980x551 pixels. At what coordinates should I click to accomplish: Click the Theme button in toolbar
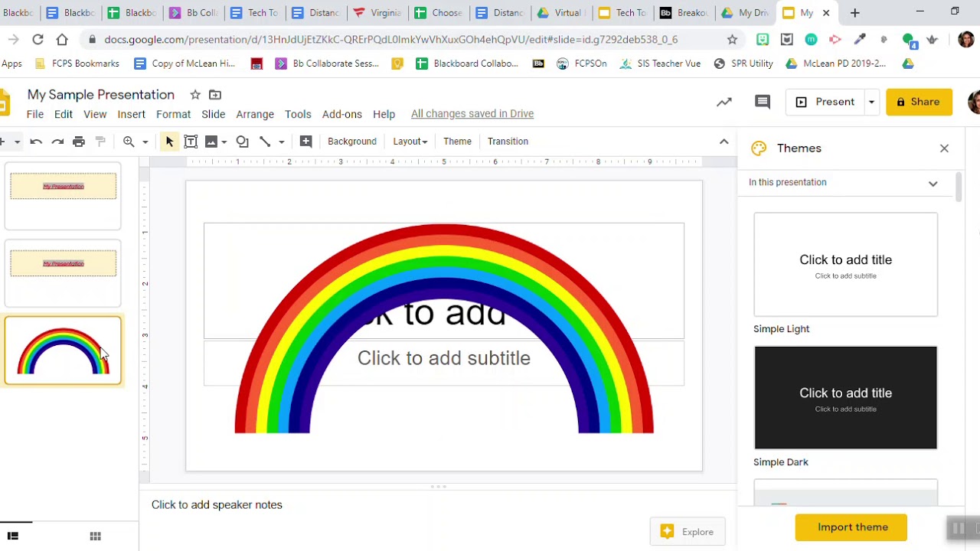point(457,142)
